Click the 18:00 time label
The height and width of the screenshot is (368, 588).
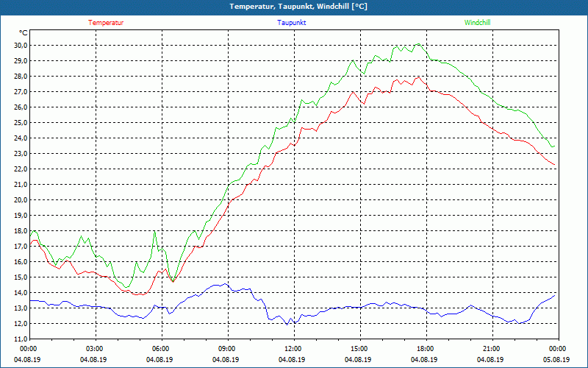click(426, 349)
